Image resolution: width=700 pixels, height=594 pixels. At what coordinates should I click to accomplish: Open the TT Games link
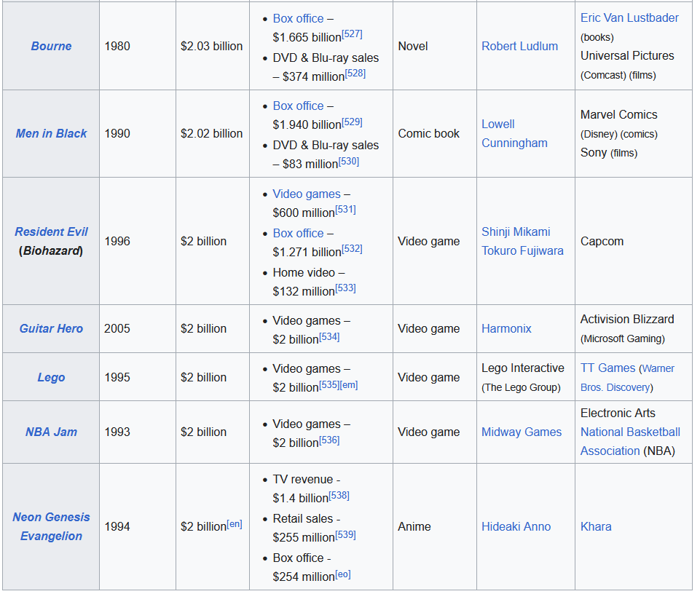click(607, 368)
